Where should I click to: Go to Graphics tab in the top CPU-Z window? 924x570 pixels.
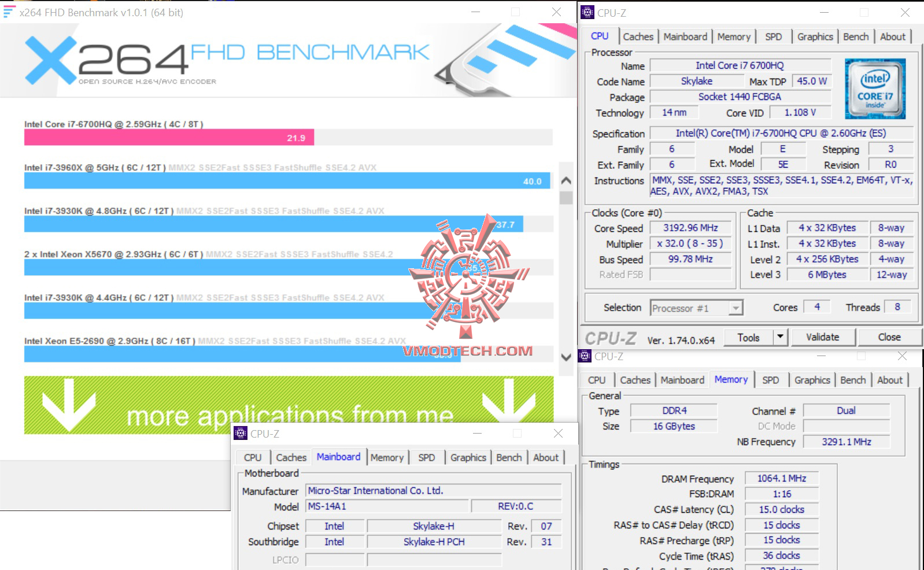tap(815, 36)
